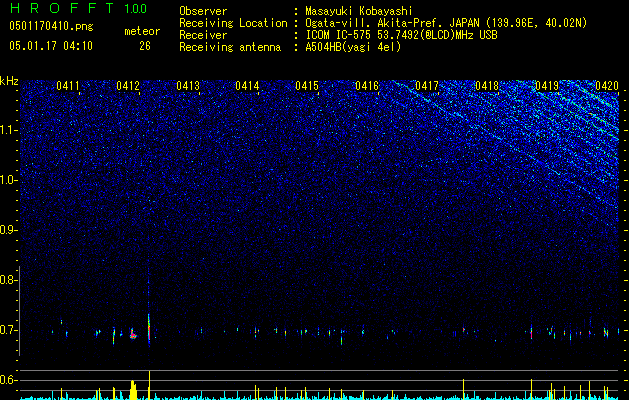This screenshot has width=629, height=400.
Task: Click the 0413 time marker
Action: 188,86
